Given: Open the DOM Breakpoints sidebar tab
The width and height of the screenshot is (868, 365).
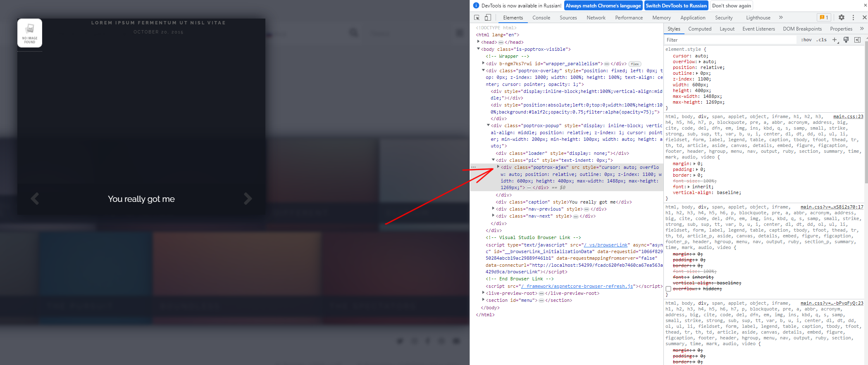Looking at the screenshot, I should pyautogui.click(x=802, y=28).
